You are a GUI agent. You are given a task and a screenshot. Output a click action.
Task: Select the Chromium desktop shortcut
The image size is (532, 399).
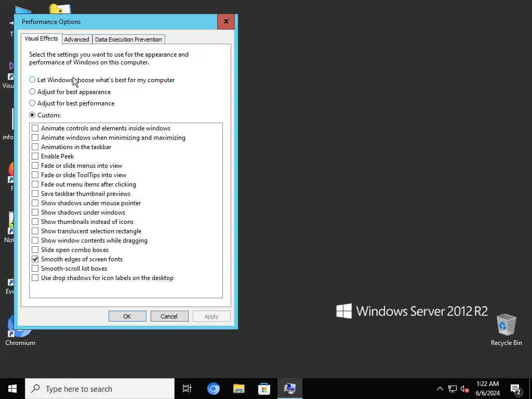tap(20, 329)
